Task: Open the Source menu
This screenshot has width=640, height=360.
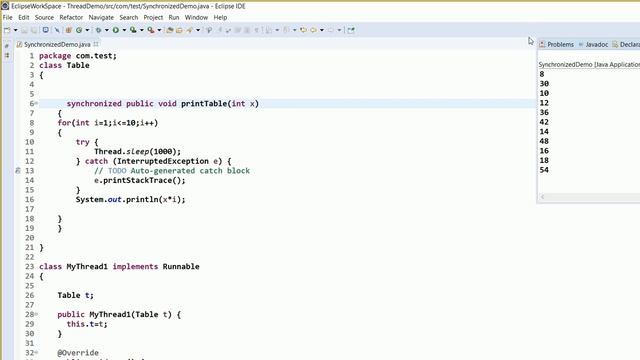Action: coord(44,18)
